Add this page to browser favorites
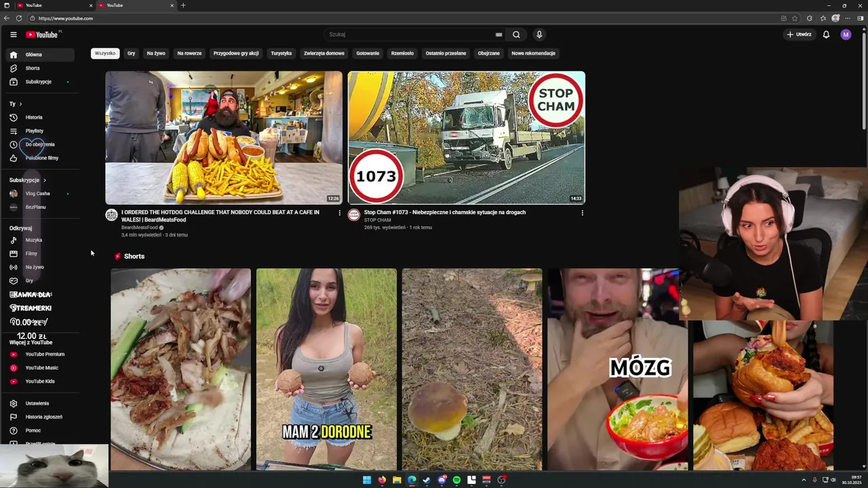 pos(795,18)
